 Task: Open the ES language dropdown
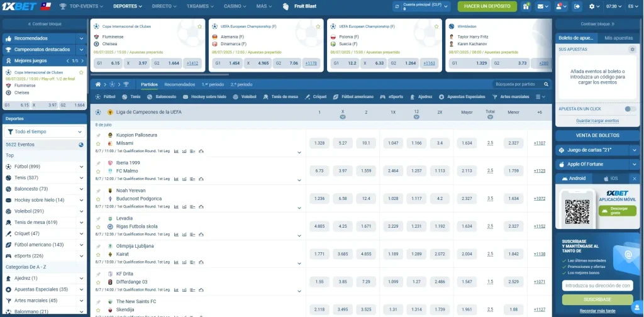pyautogui.click(x=633, y=6)
